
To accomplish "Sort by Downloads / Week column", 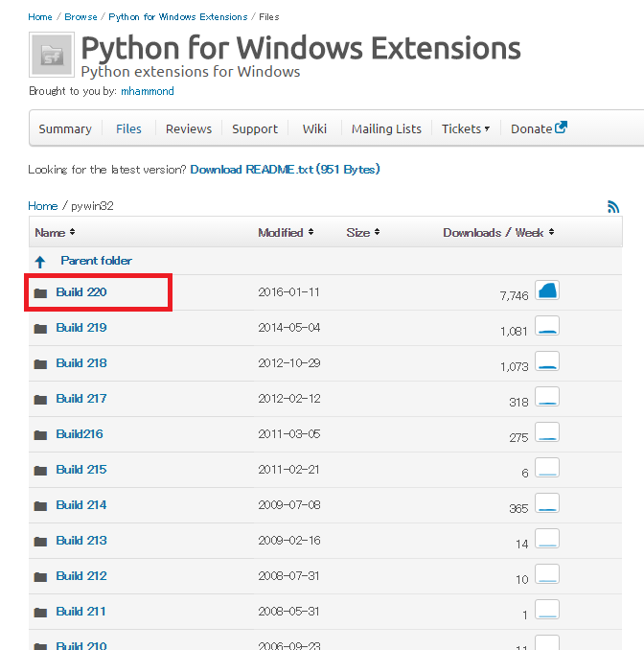I will (498, 233).
